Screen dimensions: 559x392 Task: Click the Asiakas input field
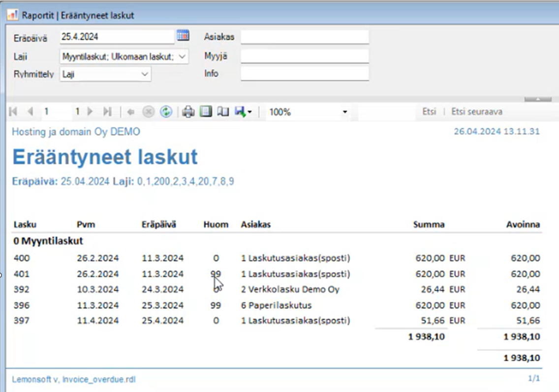pyautogui.click(x=304, y=37)
